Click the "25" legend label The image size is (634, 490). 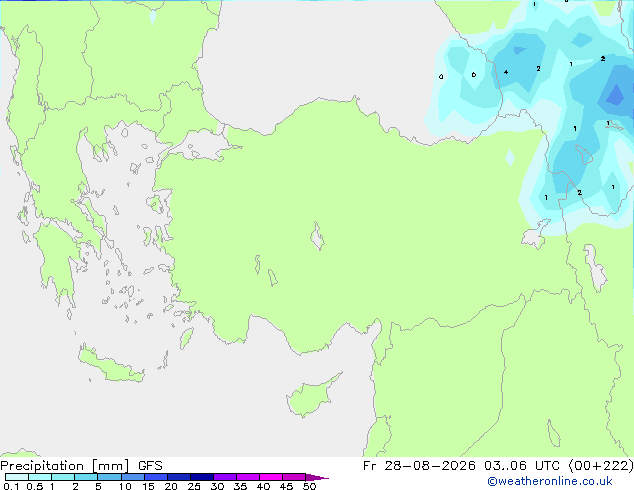point(194,486)
